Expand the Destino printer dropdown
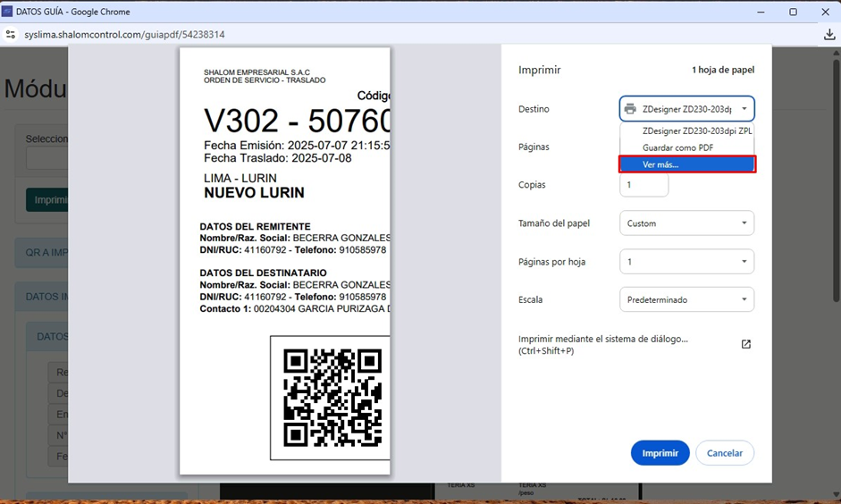 686,109
